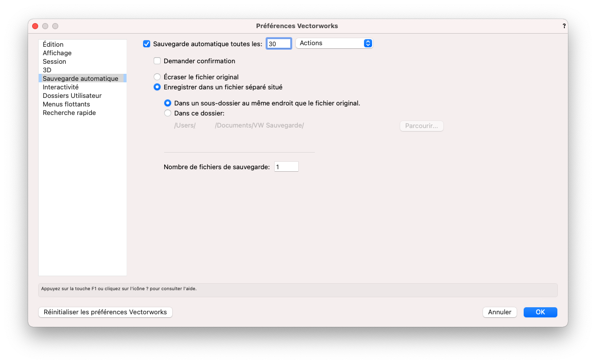
Task: Open the Affichage preferences category
Action: click(82, 53)
